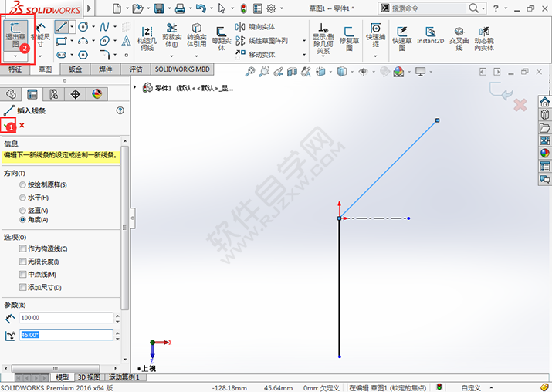Screen dimensions: 552x392
Task: Switch to the Sheet Metal (钣金) tab
Action: [75, 69]
